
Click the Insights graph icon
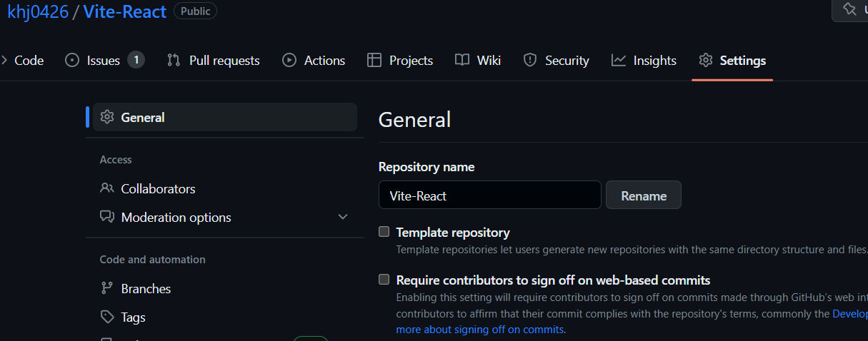click(x=619, y=61)
